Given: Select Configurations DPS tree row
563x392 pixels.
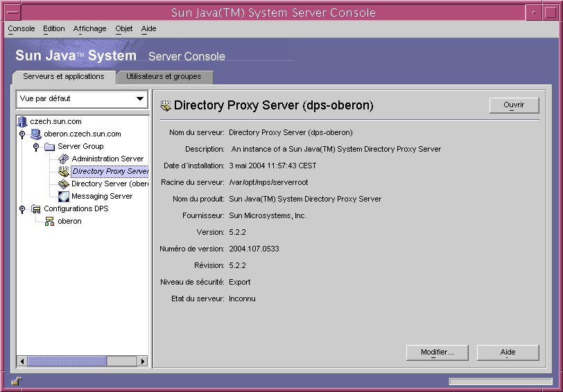Looking at the screenshot, I should point(76,208).
